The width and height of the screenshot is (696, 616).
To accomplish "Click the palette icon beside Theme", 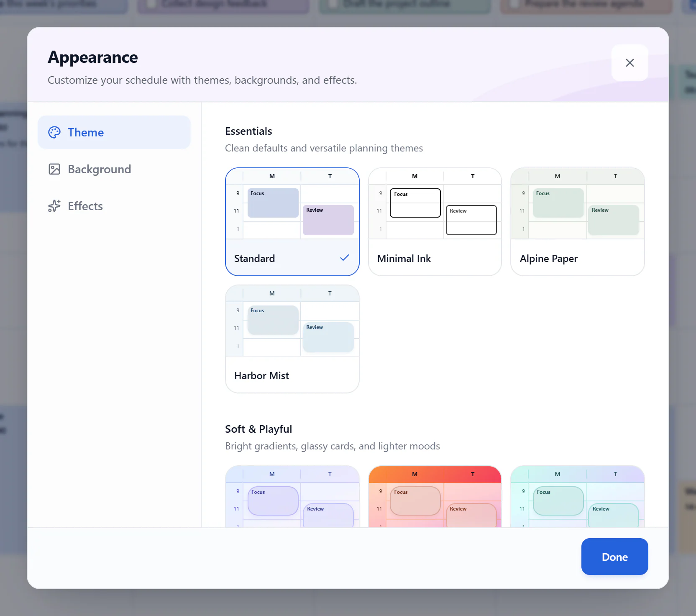I will click(x=54, y=132).
